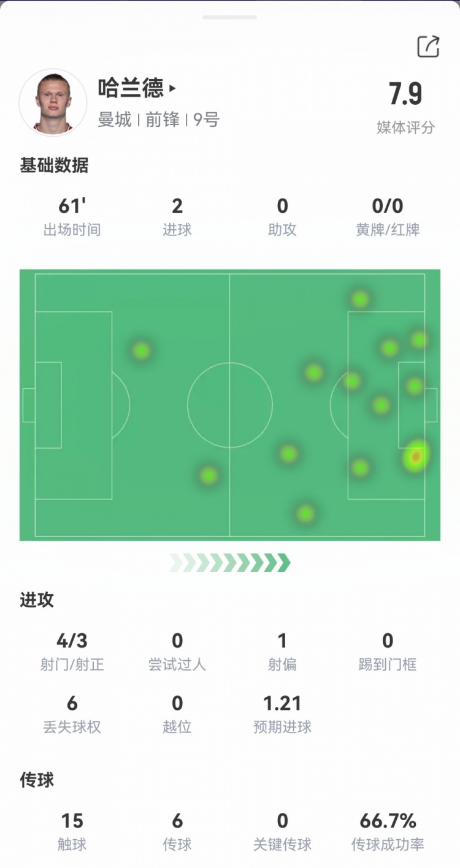Tap the share icon at top right
The image size is (460, 868).
[428, 47]
